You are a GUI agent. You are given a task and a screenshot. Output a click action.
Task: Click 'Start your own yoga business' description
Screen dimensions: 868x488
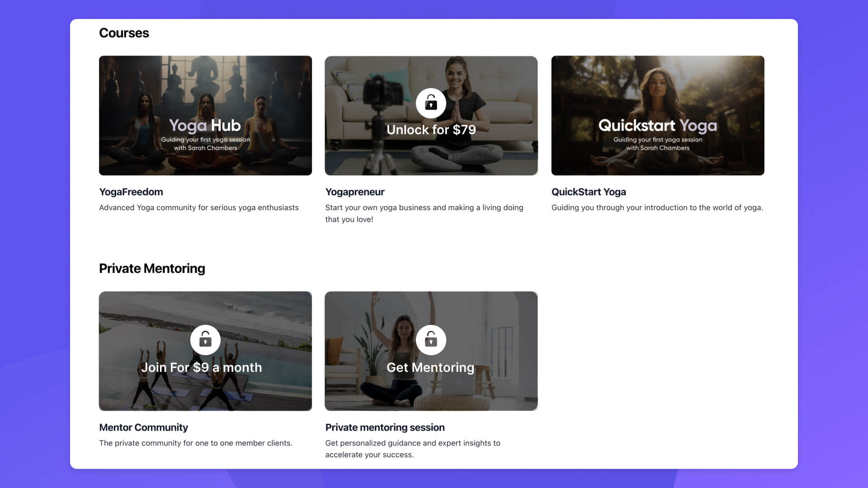[x=424, y=213]
